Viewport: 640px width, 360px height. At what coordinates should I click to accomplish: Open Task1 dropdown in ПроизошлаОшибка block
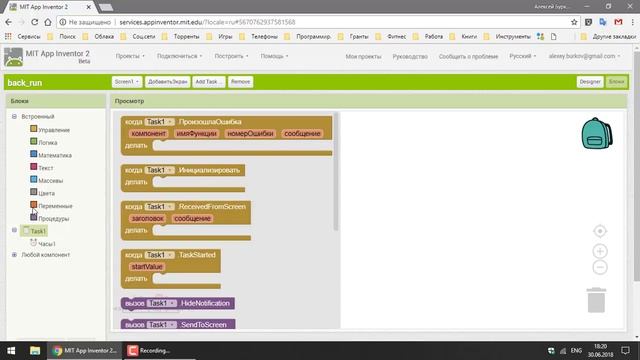click(x=160, y=122)
